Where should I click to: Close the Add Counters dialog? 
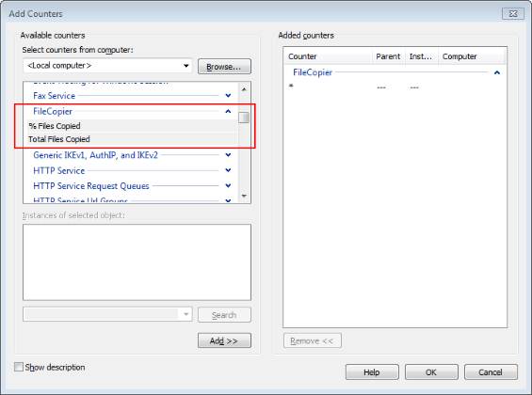pos(512,14)
